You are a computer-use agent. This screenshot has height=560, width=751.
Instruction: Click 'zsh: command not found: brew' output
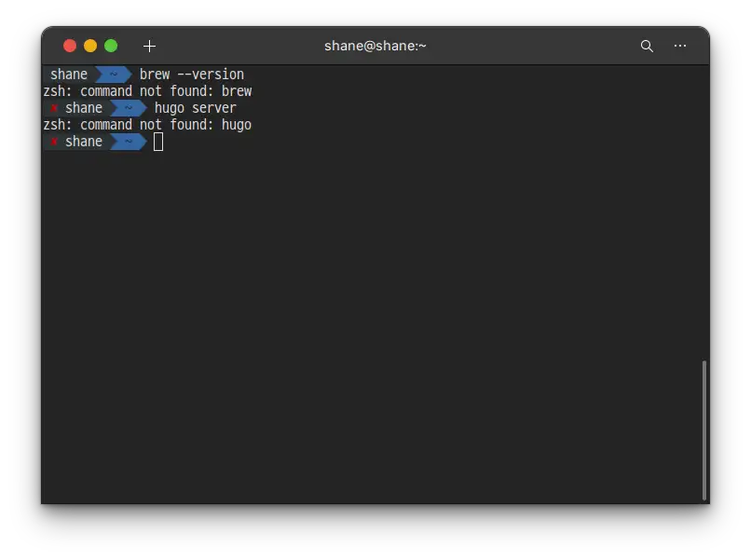coord(147,91)
